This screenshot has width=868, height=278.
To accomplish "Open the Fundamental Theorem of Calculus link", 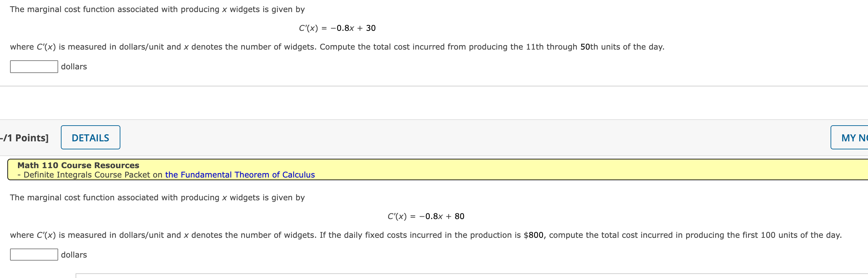I will point(239,175).
